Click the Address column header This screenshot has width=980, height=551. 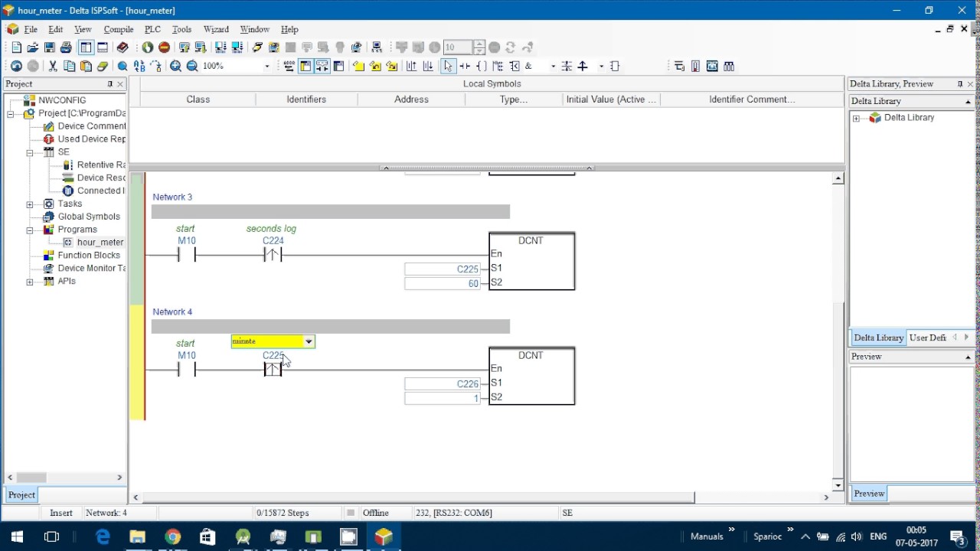coord(411,99)
